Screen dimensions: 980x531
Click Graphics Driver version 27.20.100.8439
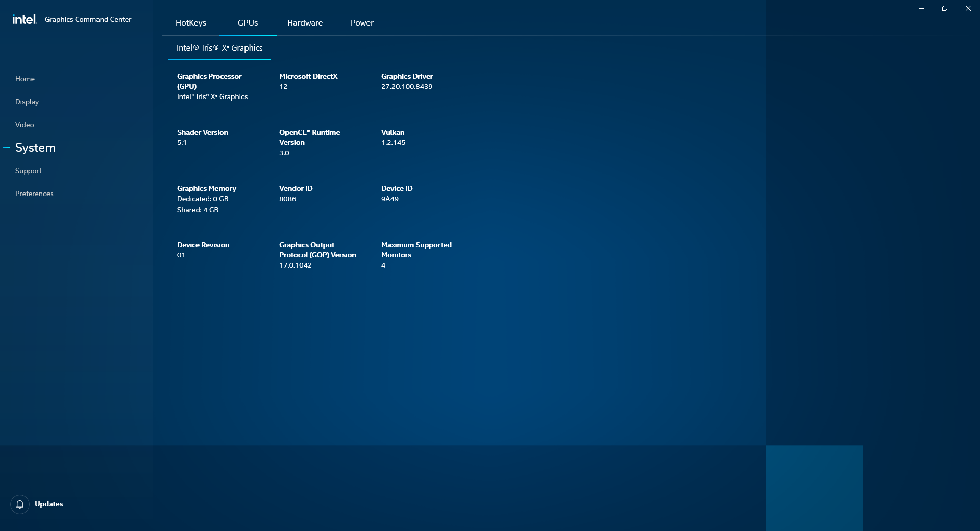(x=407, y=86)
